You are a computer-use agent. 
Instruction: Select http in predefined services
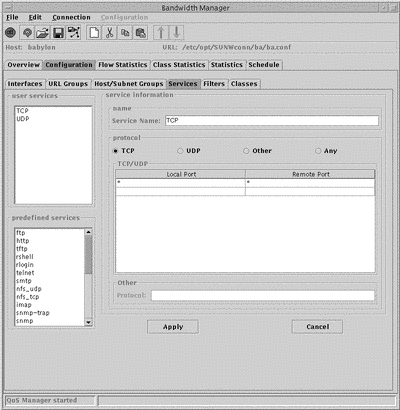50,241
